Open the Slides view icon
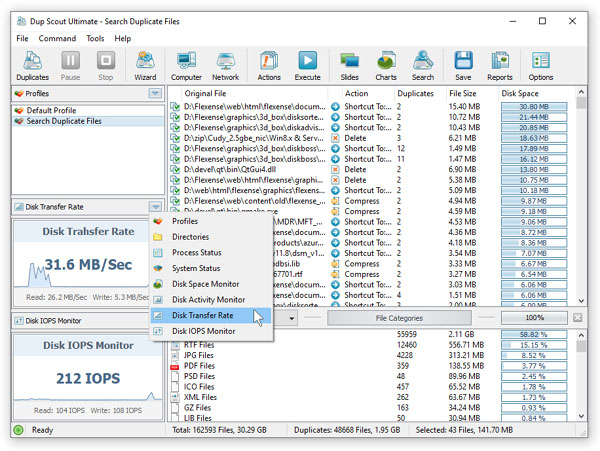600x451 pixels. [349, 65]
